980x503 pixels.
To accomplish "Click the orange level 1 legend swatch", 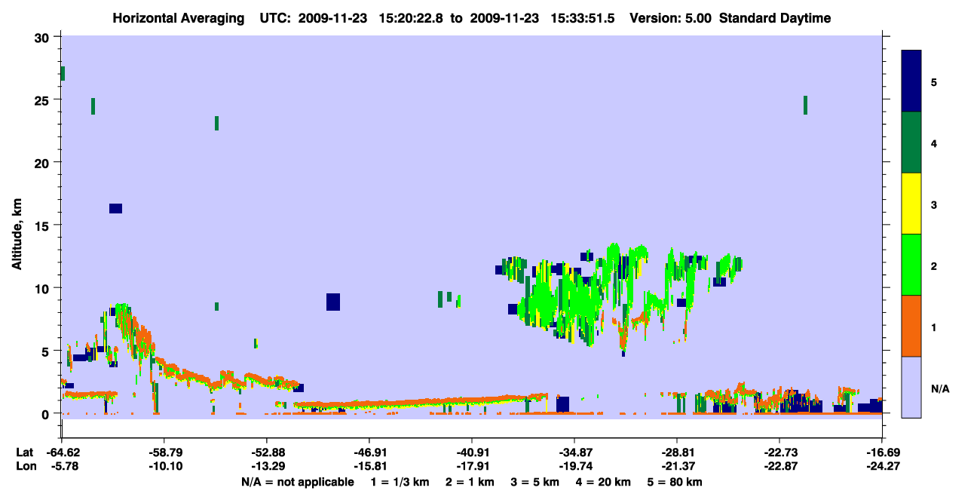I will [911, 326].
